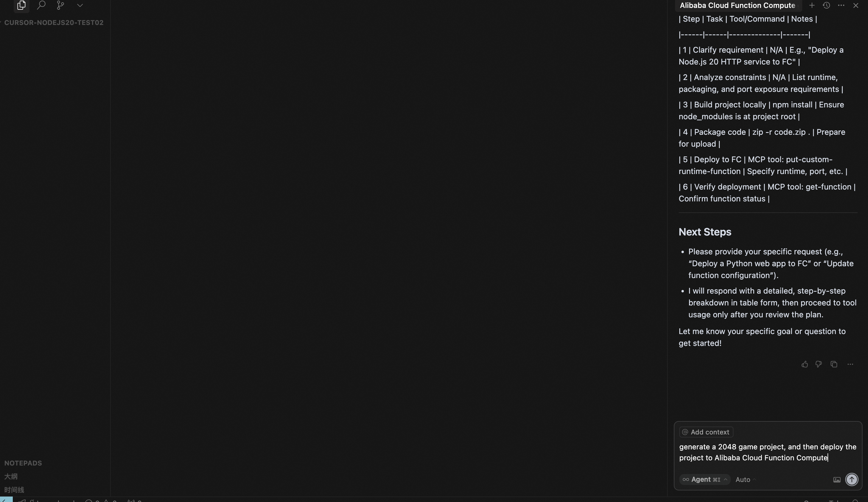Send the prompt with arrow button
Viewport: 868px width, 502px height.
852,479
